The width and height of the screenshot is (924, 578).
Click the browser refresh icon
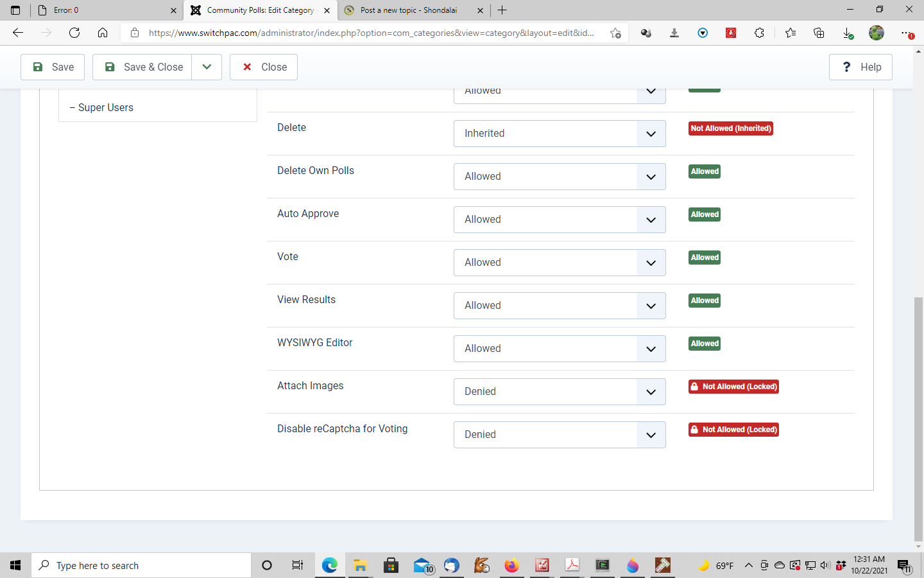(74, 33)
